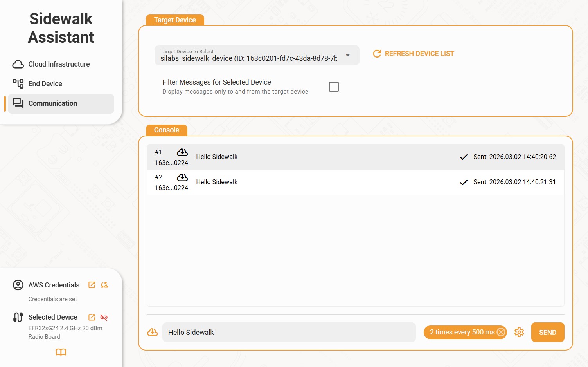This screenshot has height=367, width=588.
Task: Click the message settings gear icon
Action: (x=519, y=332)
